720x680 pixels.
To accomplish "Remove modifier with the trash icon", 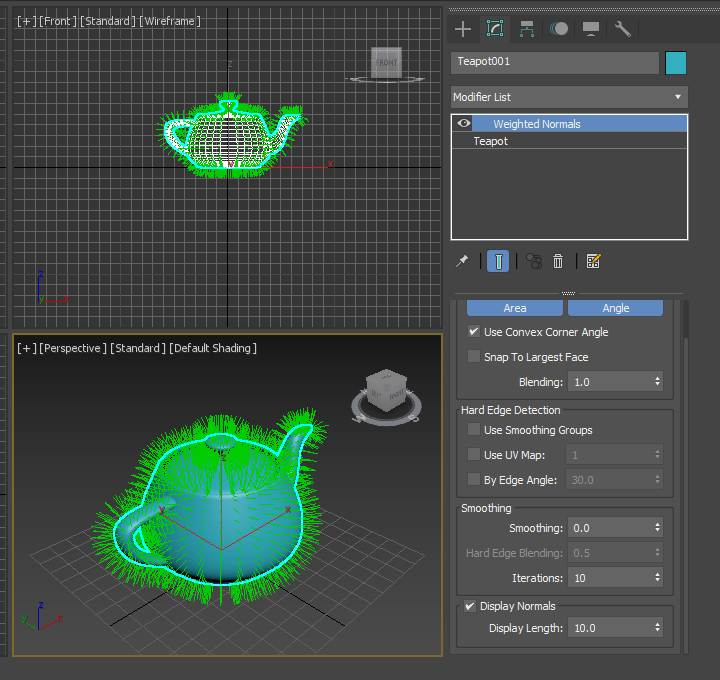I will 558,261.
